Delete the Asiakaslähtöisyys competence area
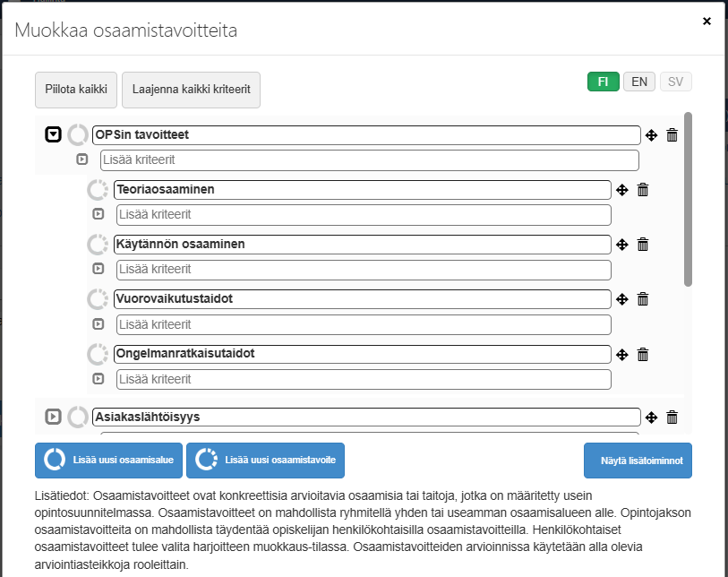The height and width of the screenshot is (577, 728). click(672, 417)
